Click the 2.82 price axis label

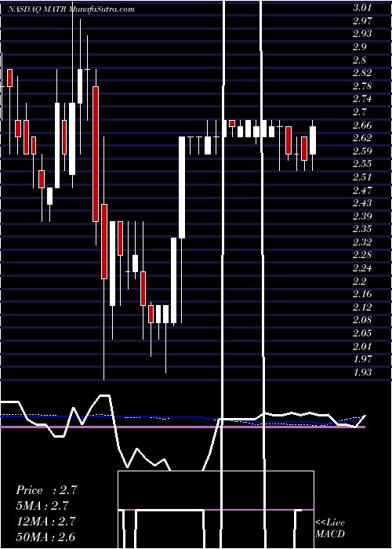pos(362,73)
